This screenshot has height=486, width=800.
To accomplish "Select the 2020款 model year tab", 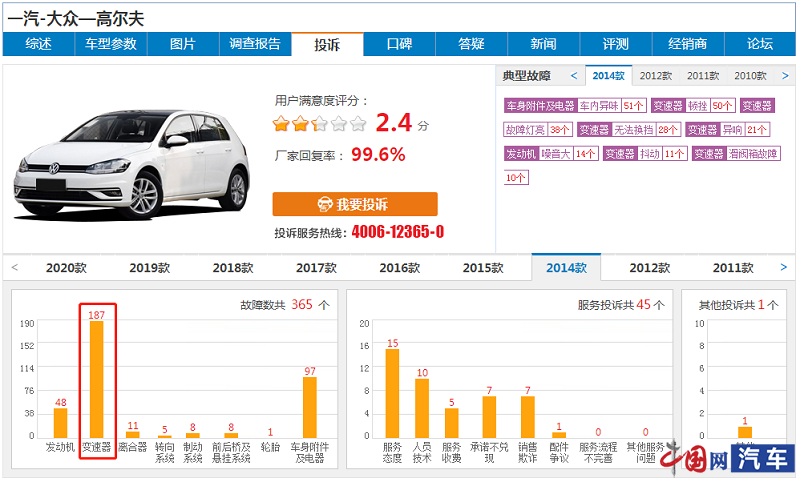I will click(x=66, y=268).
